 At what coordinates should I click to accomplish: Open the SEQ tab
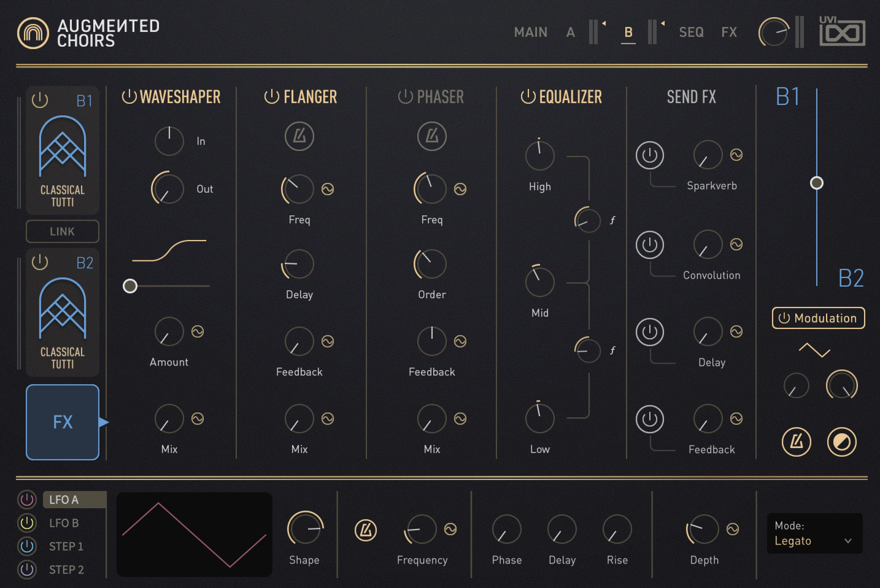[691, 32]
